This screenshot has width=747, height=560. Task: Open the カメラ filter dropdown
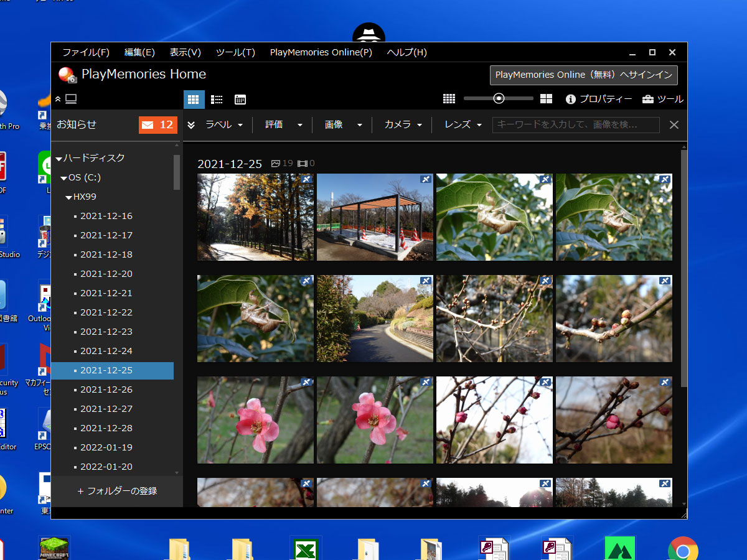click(x=403, y=125)
